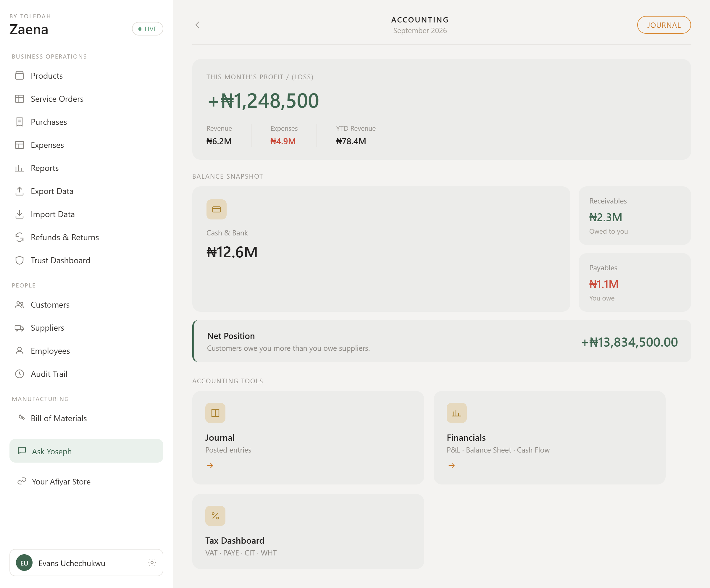Click the Cash & Bank card icon
This screenshot has width=710, height=588.
(217, 209)
